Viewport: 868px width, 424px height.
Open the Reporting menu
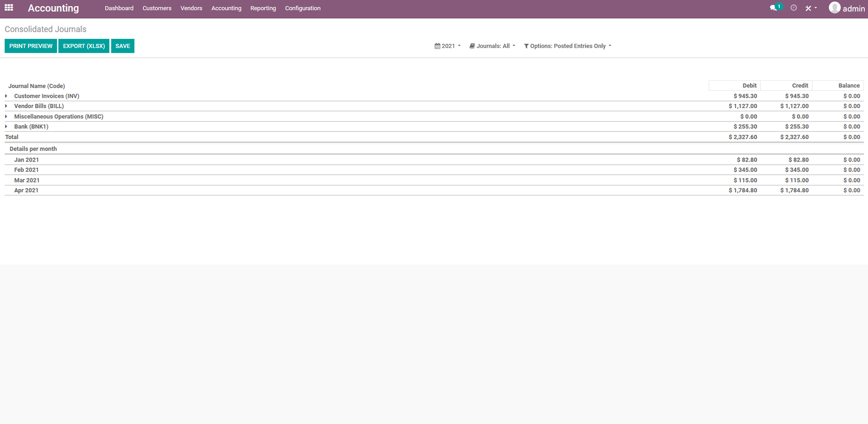tap(263, 8)
